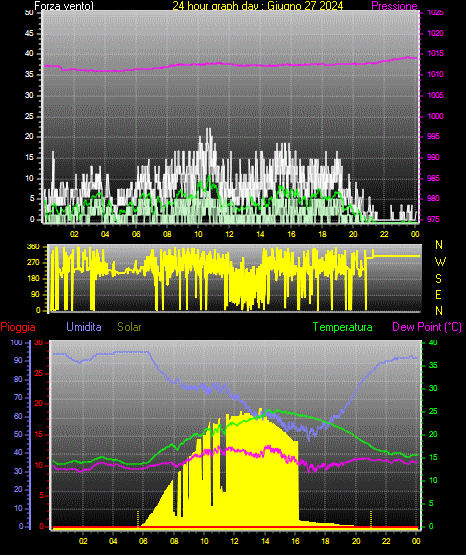Click the N compass letter at top
This screenshot has width=466, height=555.
[439, 245]
